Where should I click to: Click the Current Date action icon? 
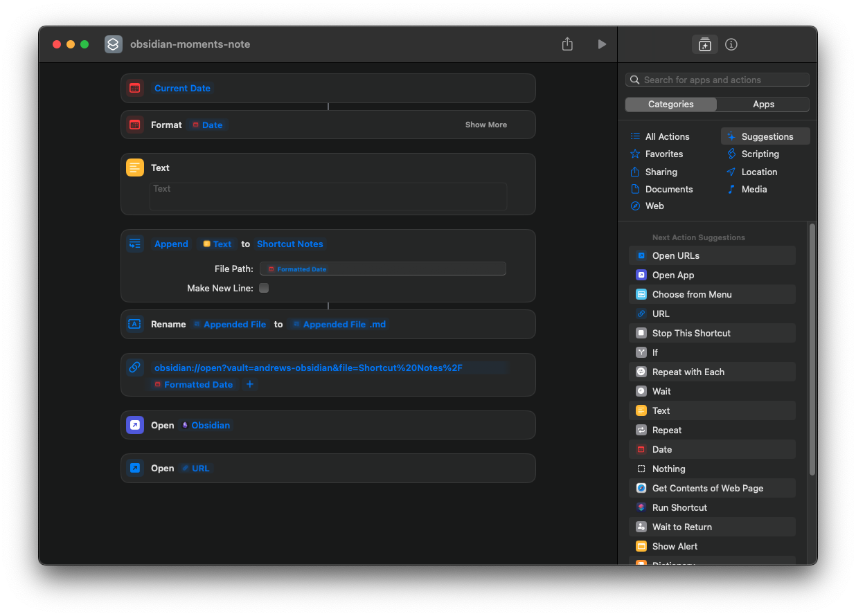[x=135, y=88]
